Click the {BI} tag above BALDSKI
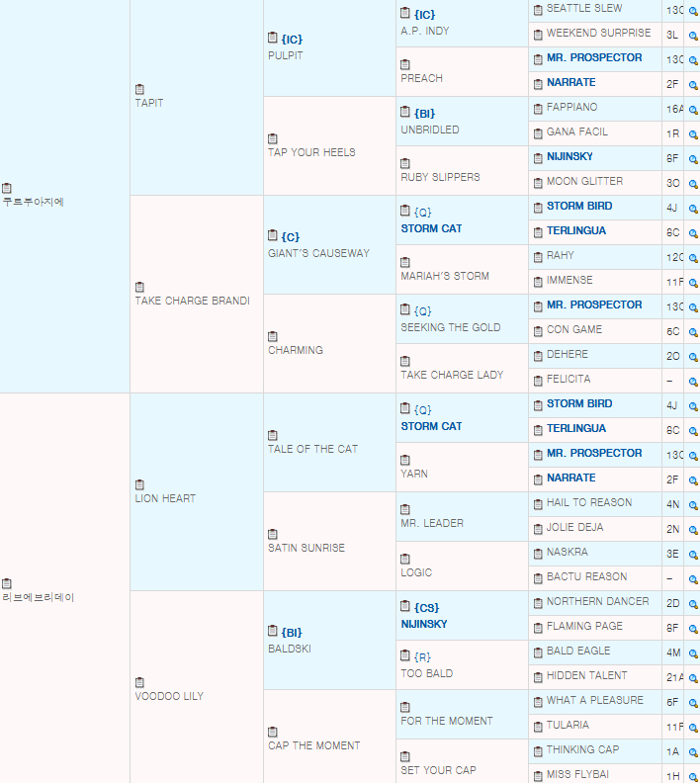Image resolution: width=700 pixels, height=783 pixels. [x=292, y=633]
